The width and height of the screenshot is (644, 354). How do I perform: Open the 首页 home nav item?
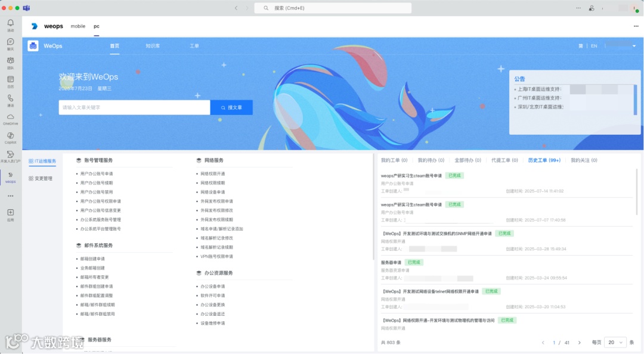114,45
